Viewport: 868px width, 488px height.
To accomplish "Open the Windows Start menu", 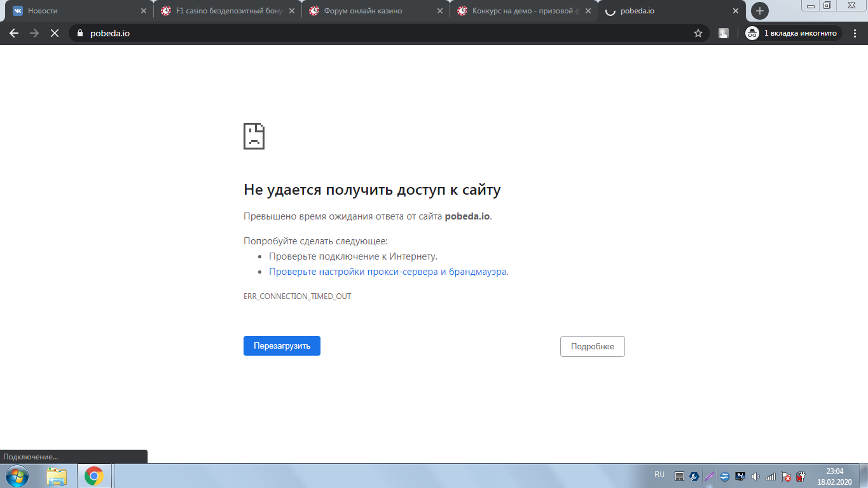I will click(x=17, y=475).
